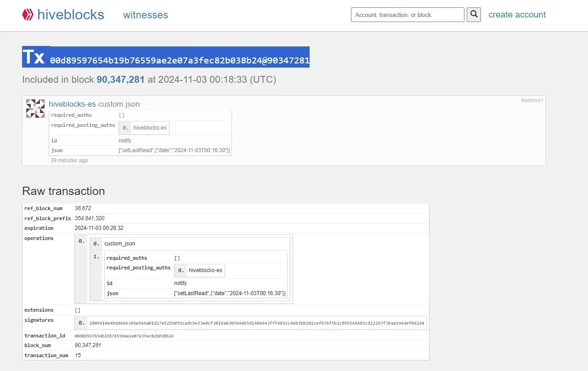Open the hiveblocks-es account link beside custom json
588x371 pixels.
click(x=72, y=104)
